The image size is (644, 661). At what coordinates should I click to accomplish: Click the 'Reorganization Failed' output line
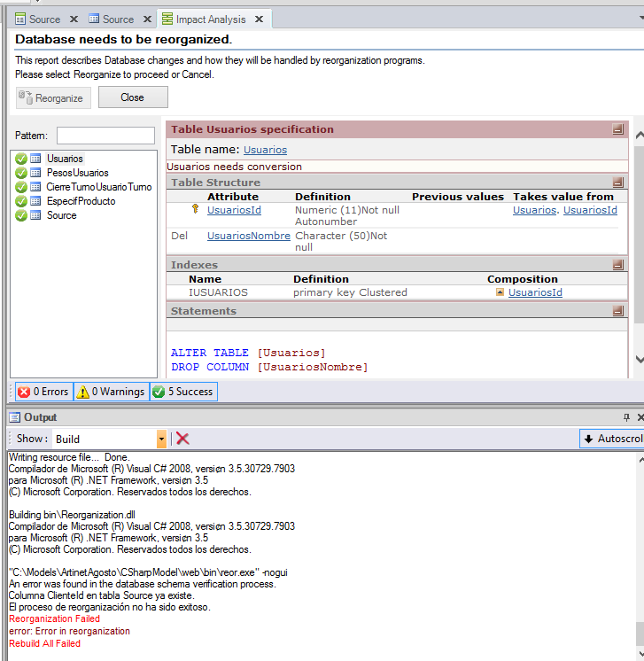pyautogui.click(x=54, y=618)
